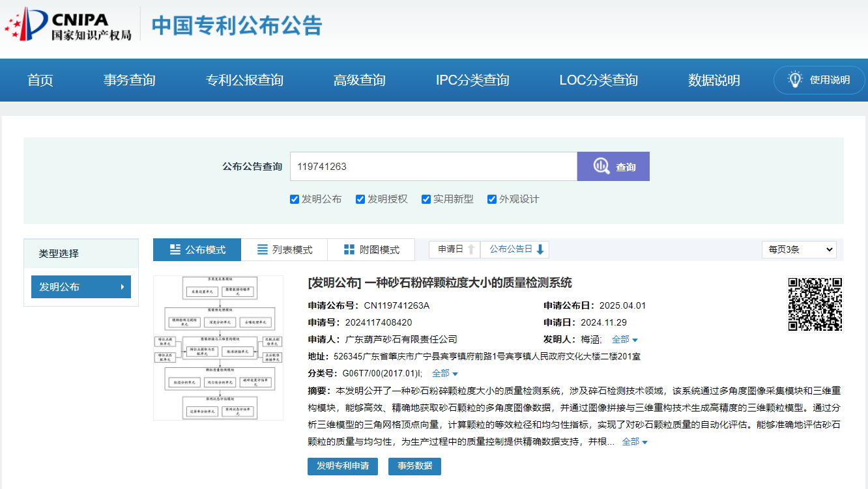Open 高级查询 in navigation bar
Screen dimensions: 868x489
(359, 80)
